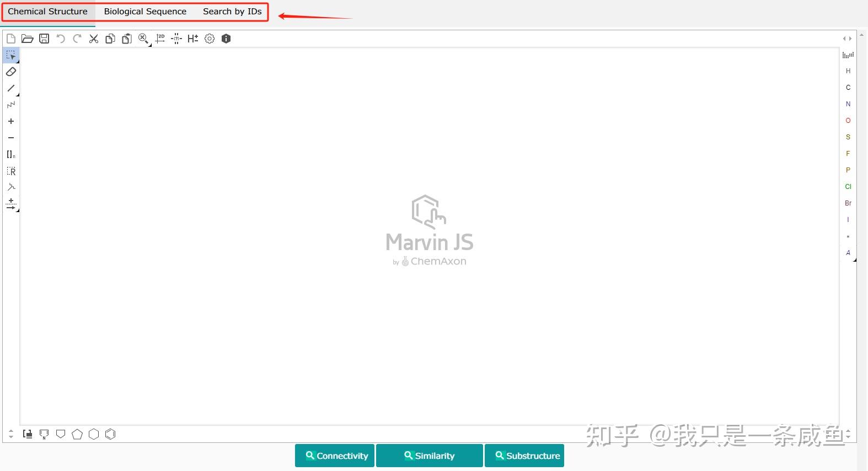Paste structure from the clipboard

point(127,39)
